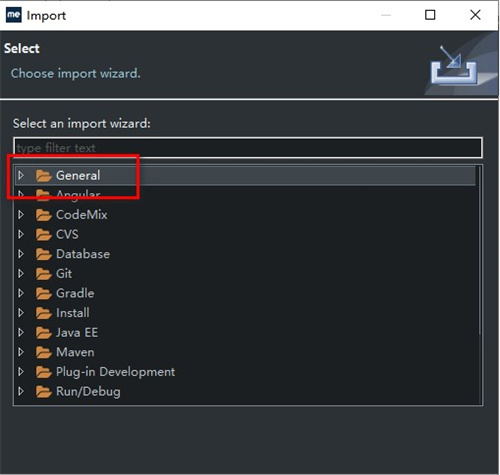Expand the Run/Debug category arrow
Image resolution: width=500 pixels, height=475 pixels.
click(21, 391)
